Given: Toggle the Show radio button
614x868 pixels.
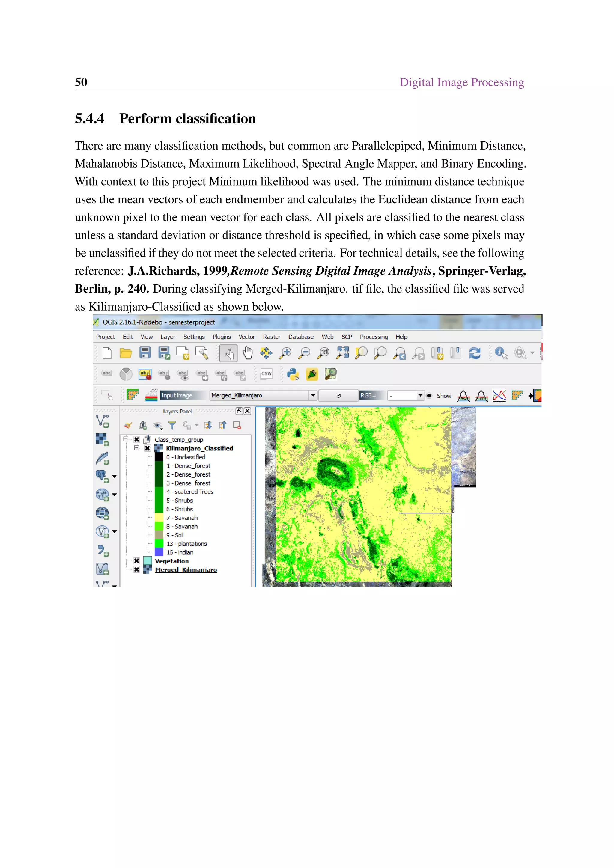Looking at the screenshot, I should pos(429,396).
